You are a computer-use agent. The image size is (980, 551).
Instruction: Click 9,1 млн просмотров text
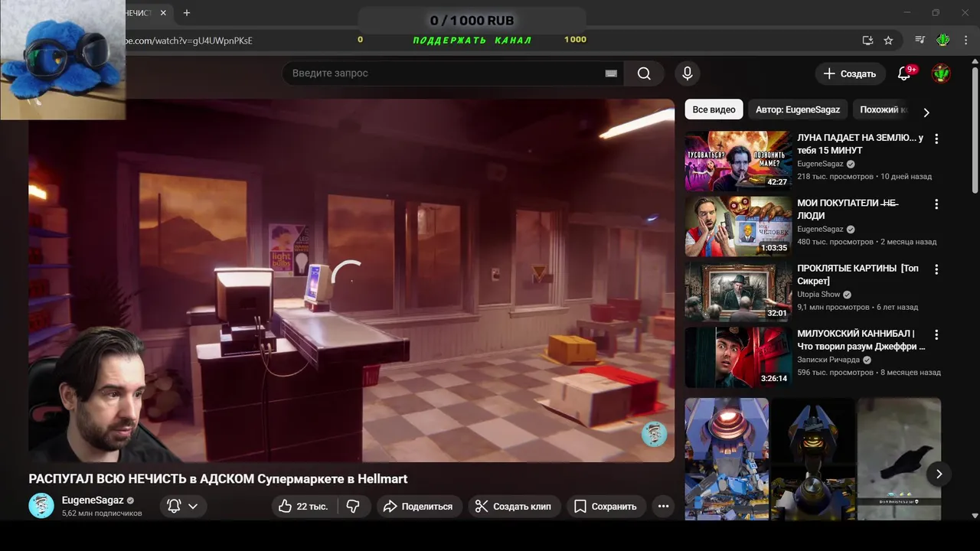(833, 307)
